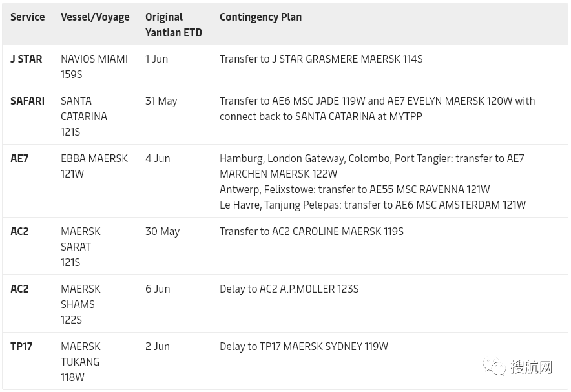571x392 pixels.
Task: Click the SANTA CATARINA 121S vessel cell
Action: 84,116
